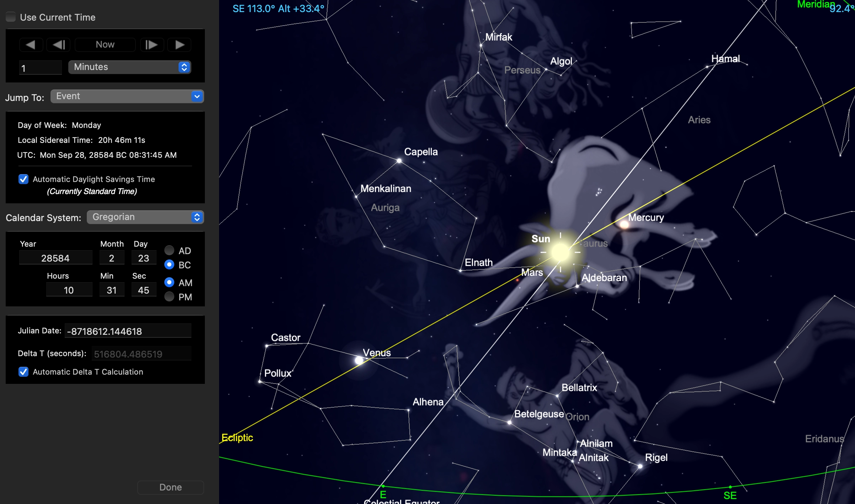Step time back one increment
Viewport: 855px width, 504px height.
point(59,45)
